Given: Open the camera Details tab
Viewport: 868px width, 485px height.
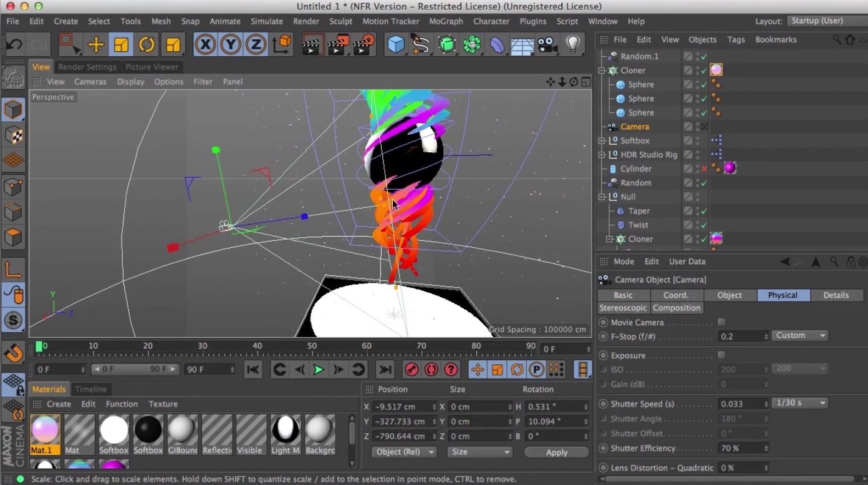Looking at the screenshot, I should (x=836, y=295).
